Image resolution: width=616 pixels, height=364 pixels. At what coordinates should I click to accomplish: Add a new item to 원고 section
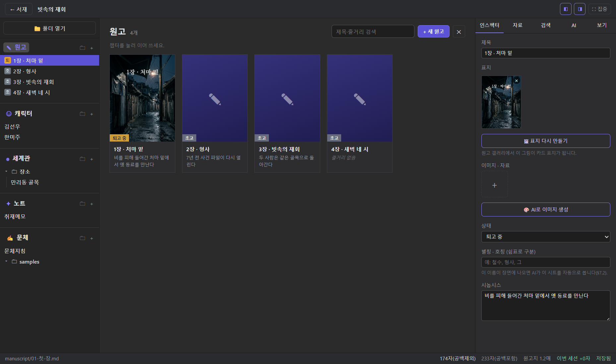click(x=92, y=48)
